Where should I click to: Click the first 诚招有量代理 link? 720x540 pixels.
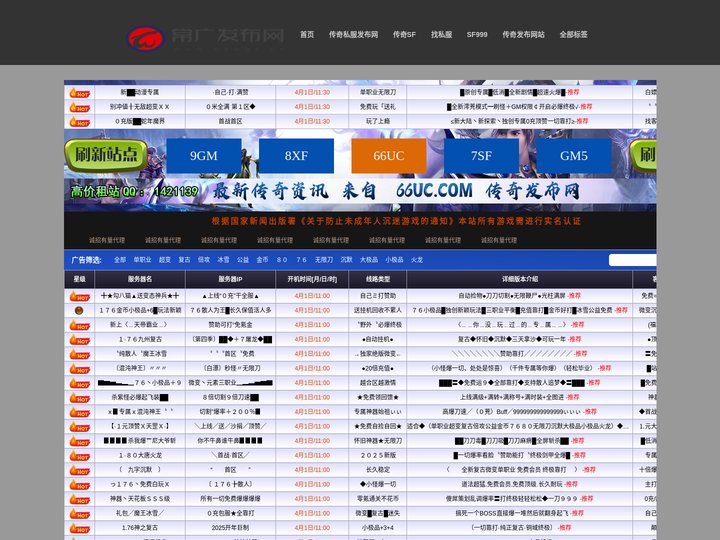click(x=107, y=240)
